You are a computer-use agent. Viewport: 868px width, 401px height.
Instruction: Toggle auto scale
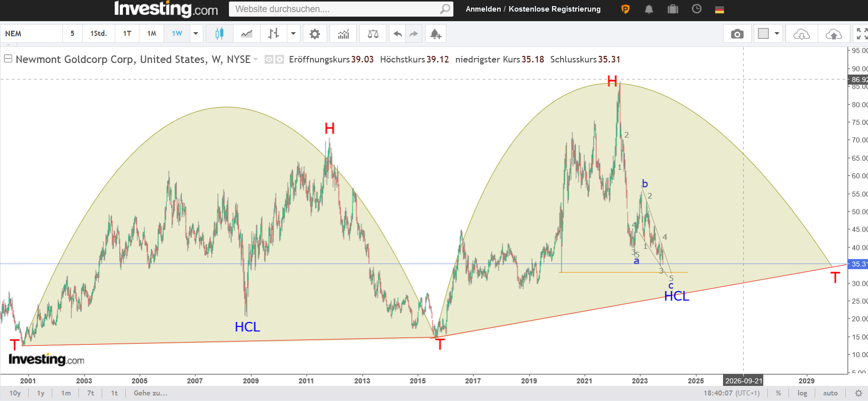830,393
